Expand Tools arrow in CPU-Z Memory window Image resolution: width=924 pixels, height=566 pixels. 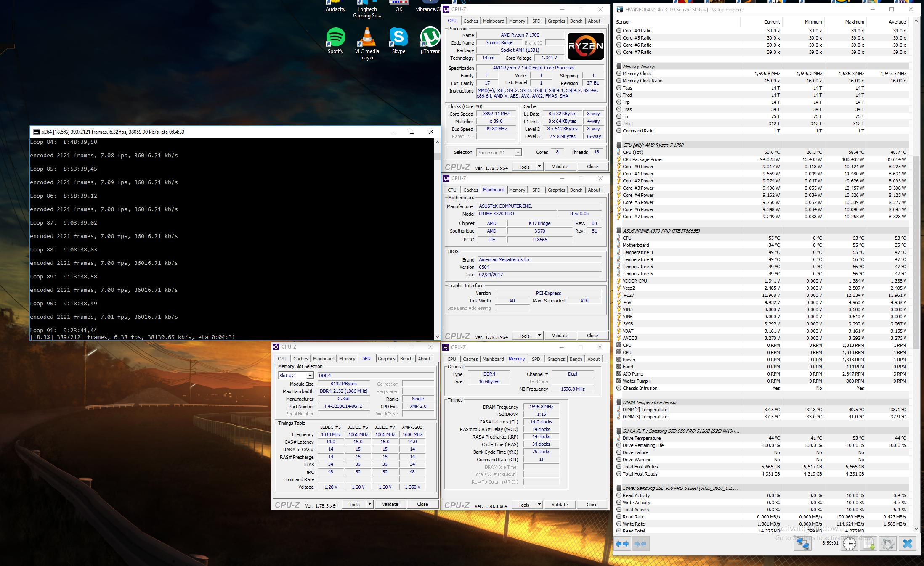tap(539, 505)
